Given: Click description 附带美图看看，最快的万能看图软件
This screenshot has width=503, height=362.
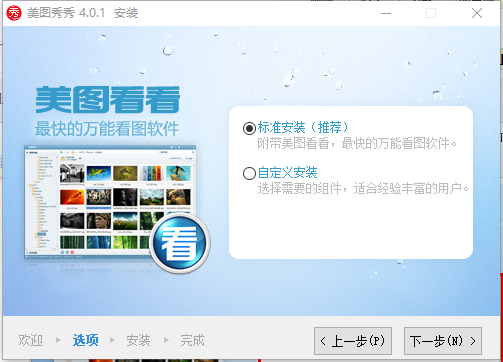Looking at the screenshot, I should tap(357, 144).
